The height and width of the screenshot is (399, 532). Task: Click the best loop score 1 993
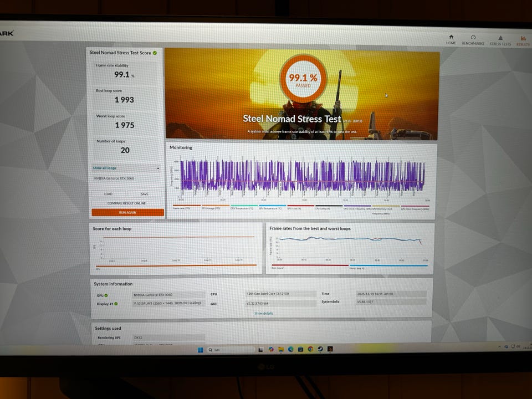(124, 100)
